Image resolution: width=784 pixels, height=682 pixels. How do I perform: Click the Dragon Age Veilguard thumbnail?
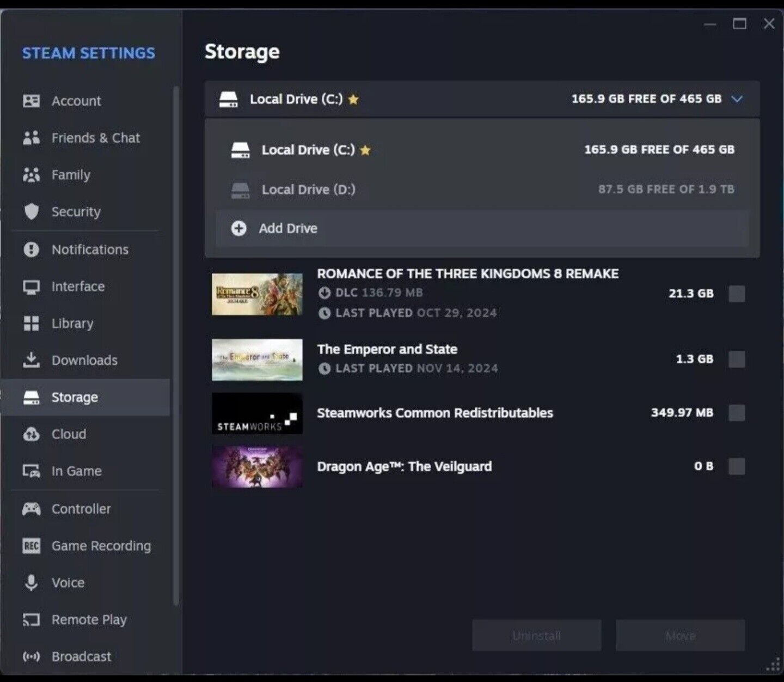(x=257, y=467)
